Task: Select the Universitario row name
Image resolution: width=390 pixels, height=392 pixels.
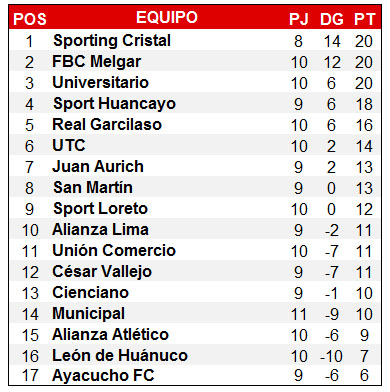Action: (x=100, y=82)
